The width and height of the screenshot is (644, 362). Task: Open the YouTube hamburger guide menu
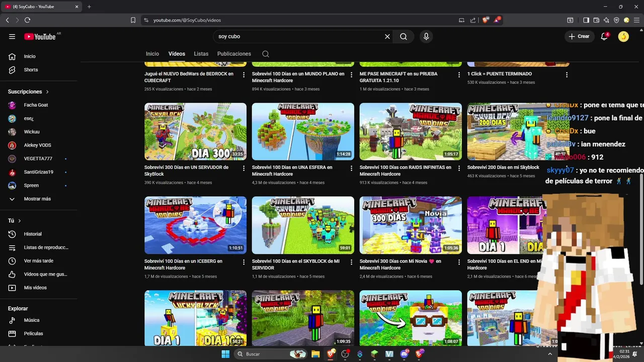12,36
